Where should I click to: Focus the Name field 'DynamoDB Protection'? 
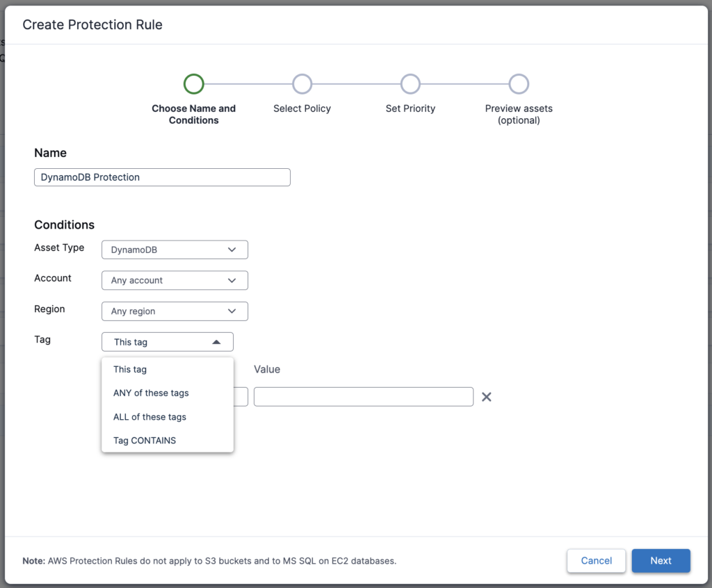[162, 177]
